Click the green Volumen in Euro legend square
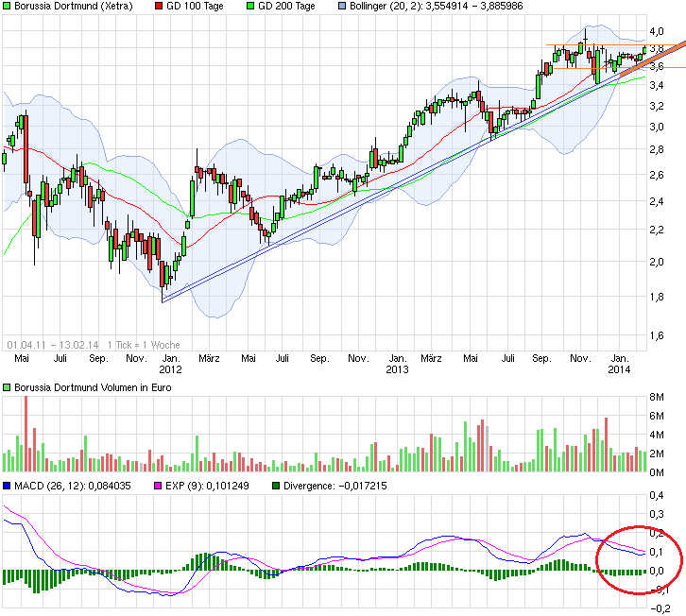 (7, 387)
